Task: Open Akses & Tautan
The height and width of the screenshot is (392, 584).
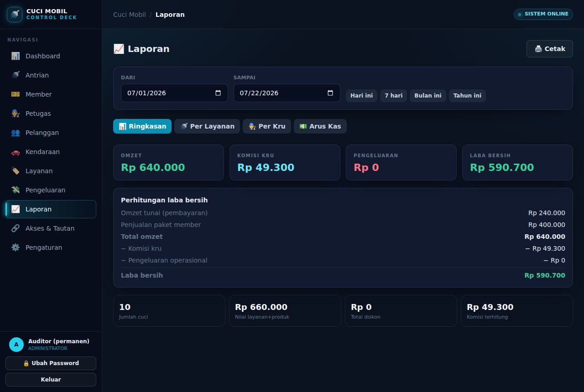Action: 51,228
